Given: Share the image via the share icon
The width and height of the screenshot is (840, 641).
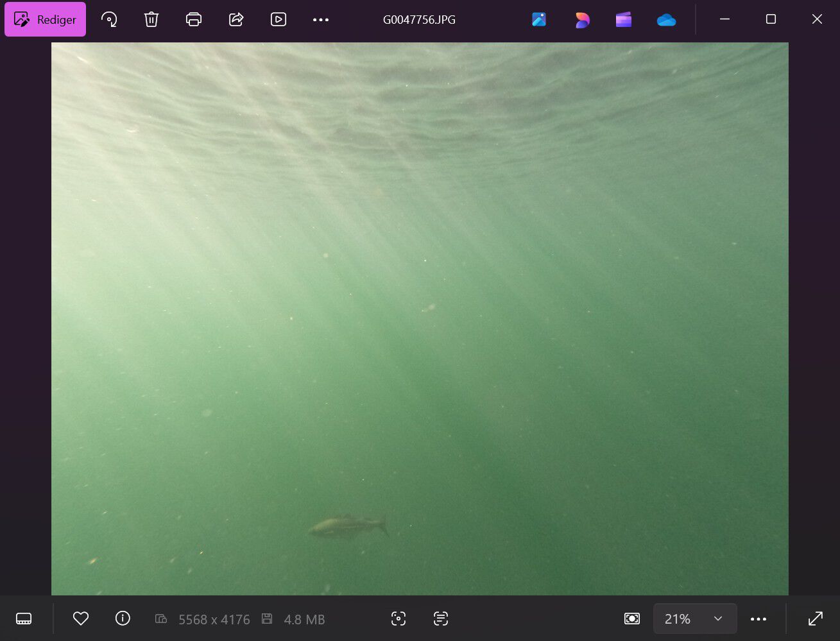Looking at the screenshot, I should click(x=236, y=19).
